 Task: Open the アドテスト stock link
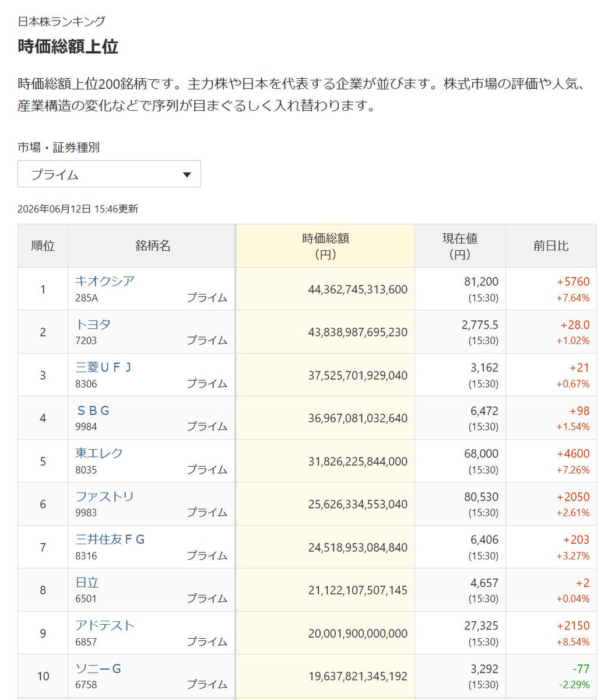click(104, 625)
